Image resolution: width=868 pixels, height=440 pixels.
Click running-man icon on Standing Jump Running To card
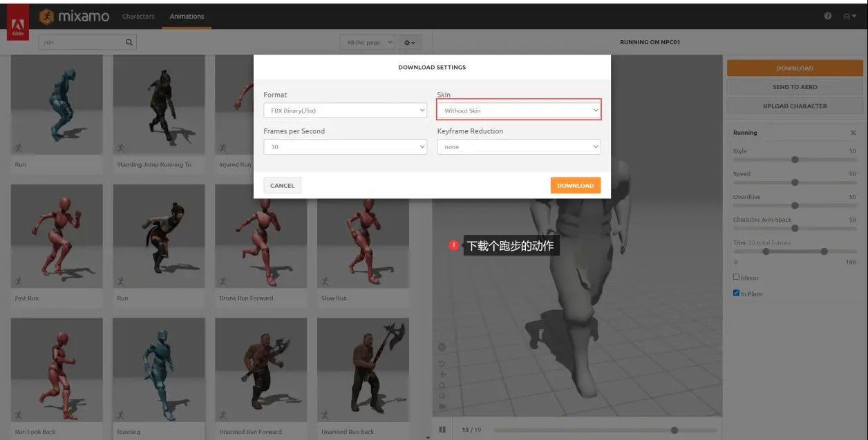[x=120, y=148]
